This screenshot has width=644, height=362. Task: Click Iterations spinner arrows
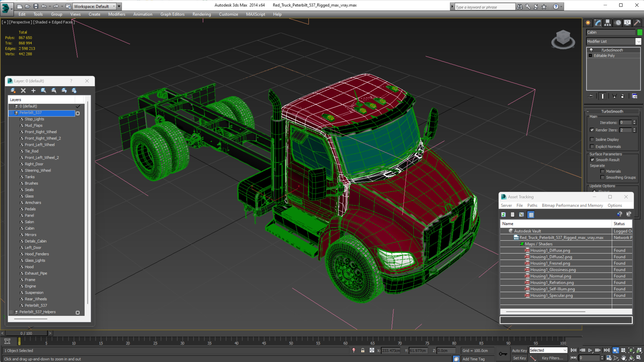tap(634, 122)
